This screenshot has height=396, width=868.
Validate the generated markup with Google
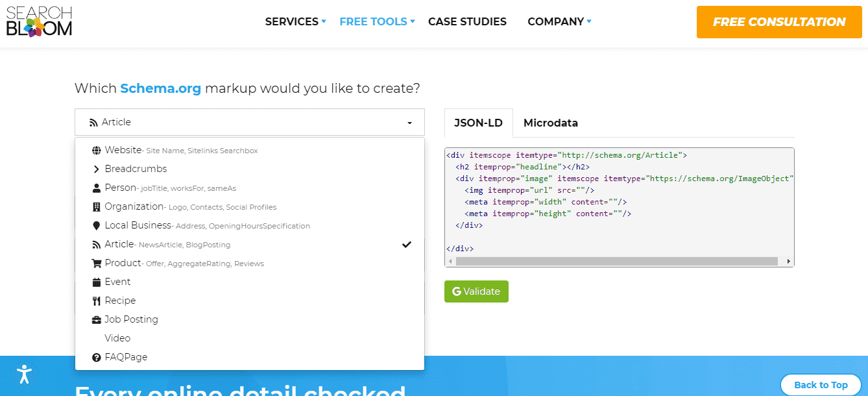click(476, 291)
